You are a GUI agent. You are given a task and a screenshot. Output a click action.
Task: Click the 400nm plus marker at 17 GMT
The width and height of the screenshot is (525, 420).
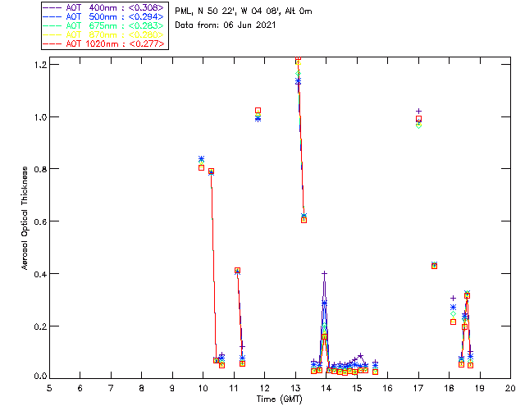tap(418, 111)
